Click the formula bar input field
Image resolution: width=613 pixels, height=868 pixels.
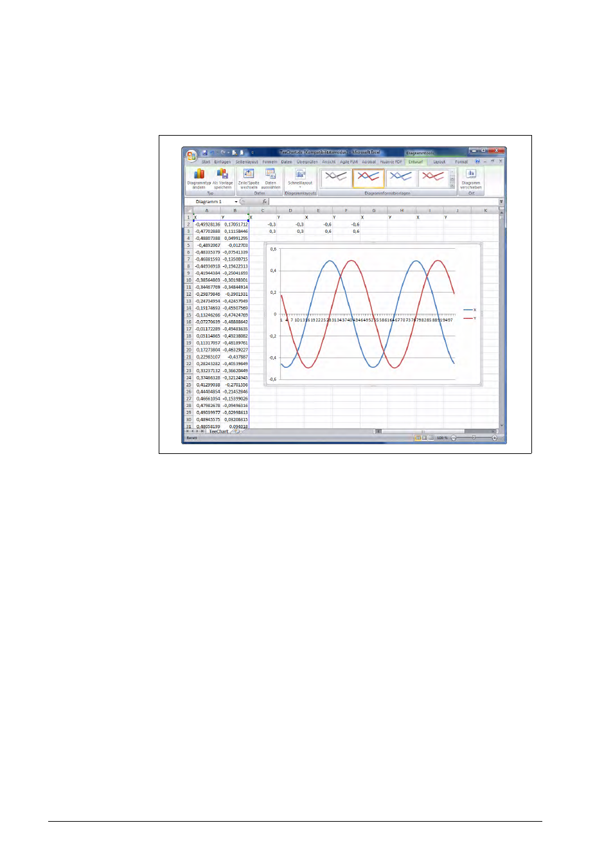(x=384, y=202)
